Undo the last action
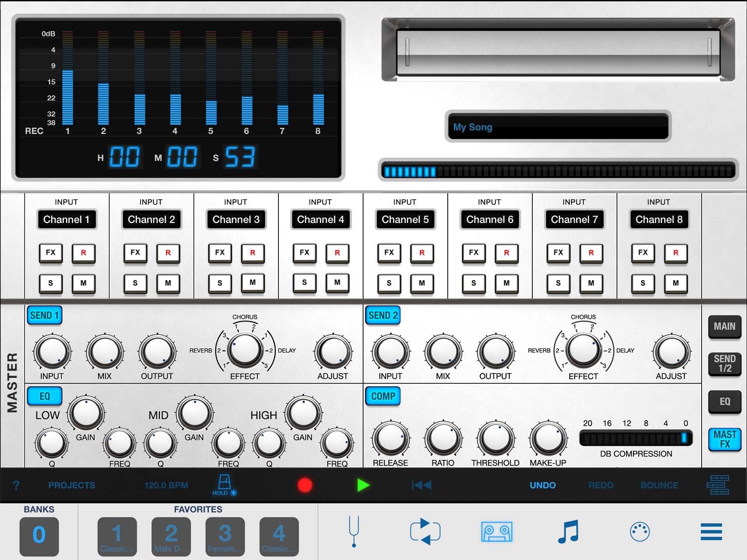 click(542, 485)
